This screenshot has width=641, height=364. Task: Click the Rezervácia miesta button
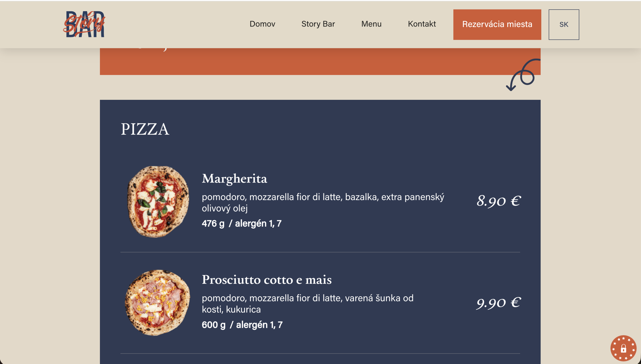(x=497, y=24)
